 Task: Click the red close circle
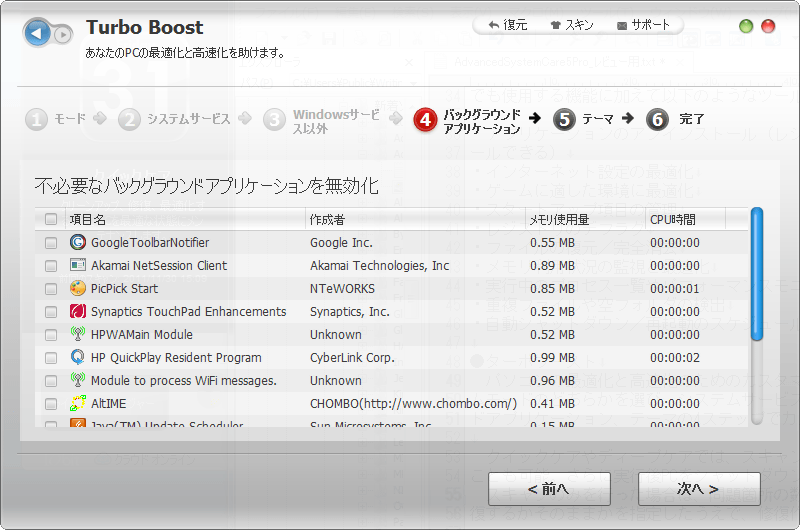pyautogui.click(x=768, y=26)
